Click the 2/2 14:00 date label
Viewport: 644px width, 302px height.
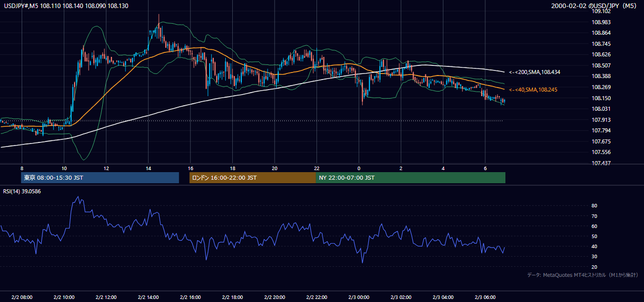(148, 297)
